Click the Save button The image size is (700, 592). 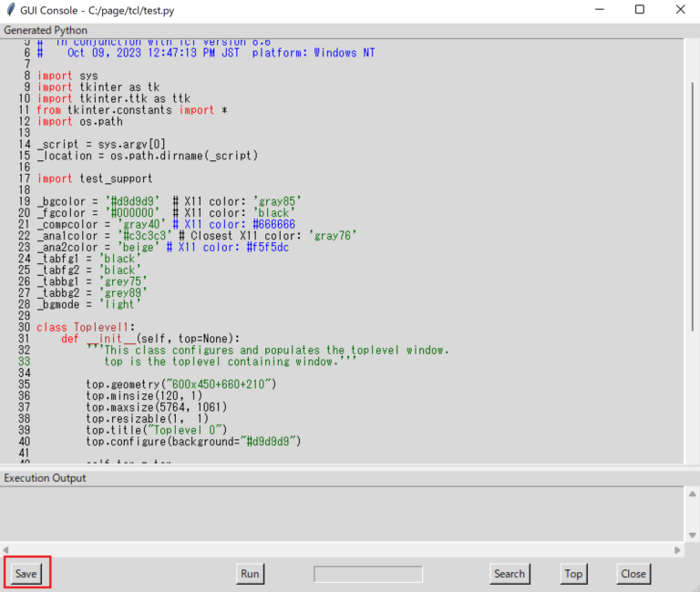pyautogui.click(x=26, y=574)
